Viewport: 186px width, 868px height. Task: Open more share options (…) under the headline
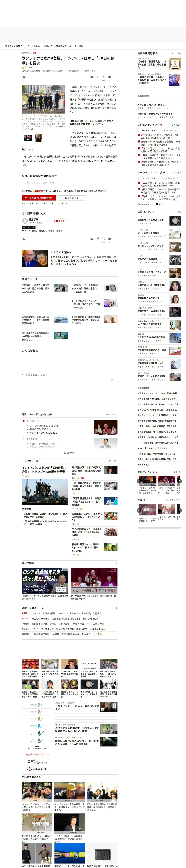115,77
